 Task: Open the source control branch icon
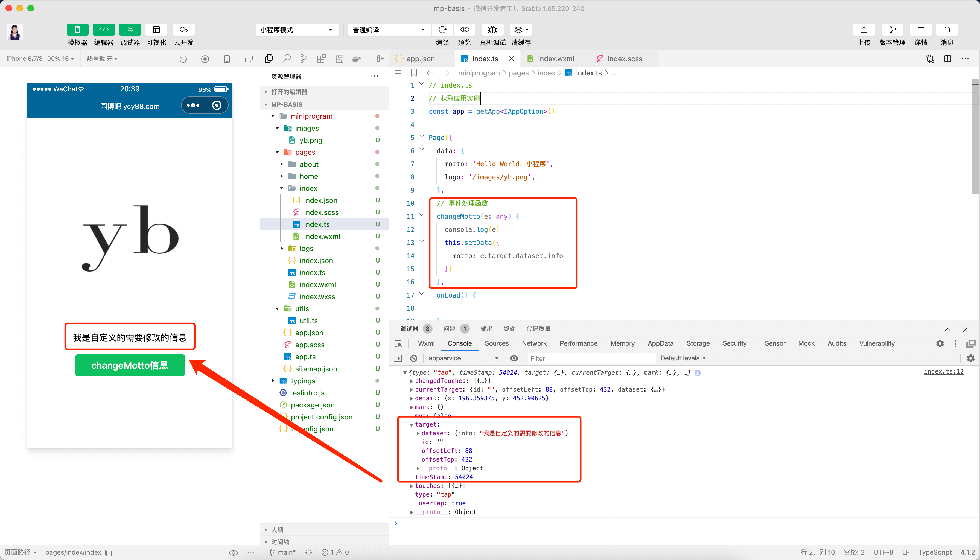pos(304,59)
